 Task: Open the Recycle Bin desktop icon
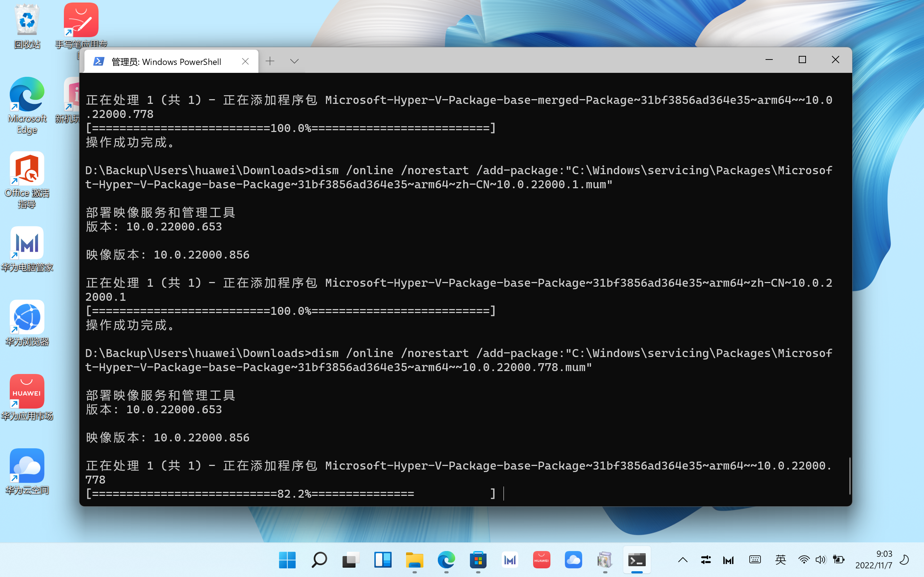coord(27,27)
